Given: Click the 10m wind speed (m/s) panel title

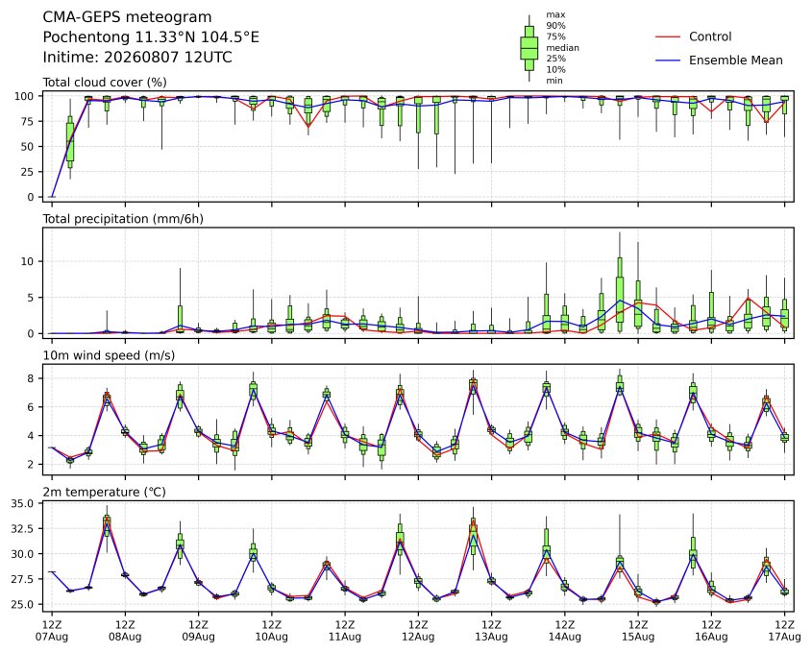Looking at the screenshot, I should (x=109, y=355).
